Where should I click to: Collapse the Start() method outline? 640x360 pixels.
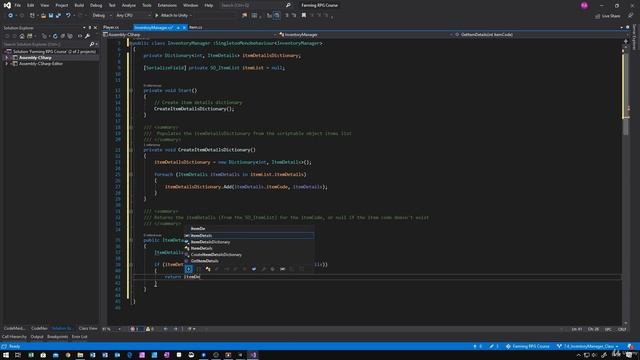tap(131, 90)
